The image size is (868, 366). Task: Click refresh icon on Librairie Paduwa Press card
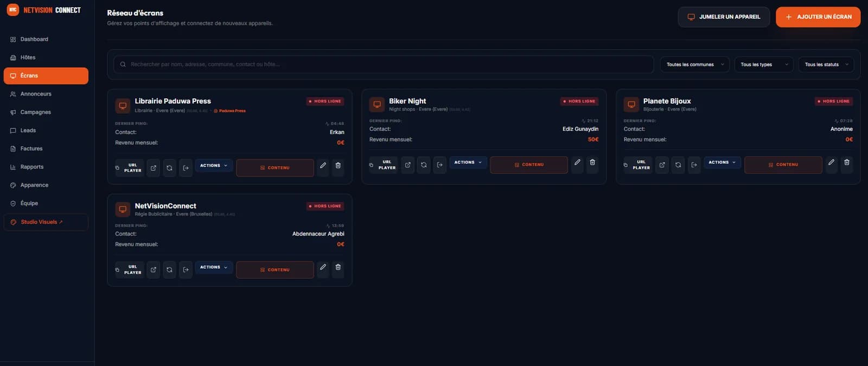[x=169, y=168]
